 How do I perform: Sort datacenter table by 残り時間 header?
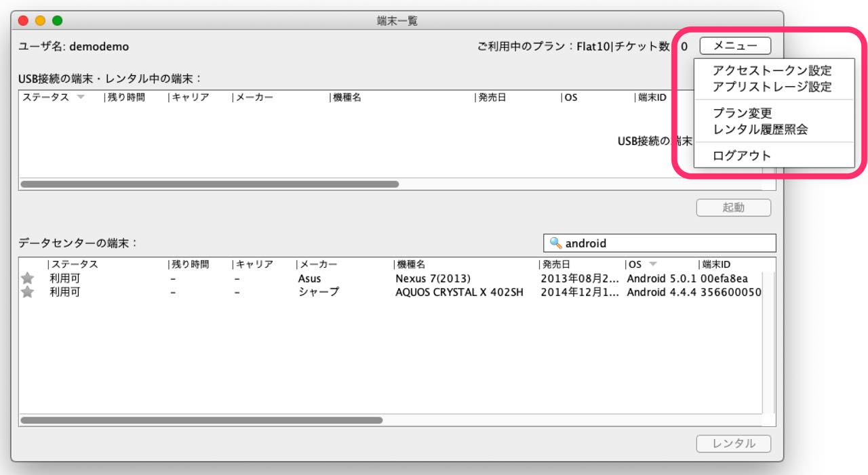click(x=190, y=264)
